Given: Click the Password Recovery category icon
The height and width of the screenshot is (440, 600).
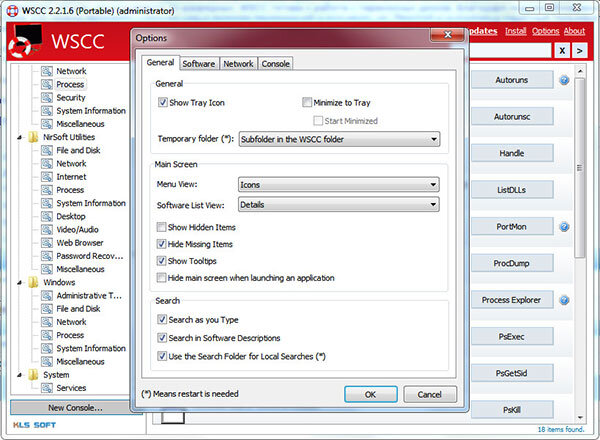Looking at the screenshot, I should click(x=47, y=256).
